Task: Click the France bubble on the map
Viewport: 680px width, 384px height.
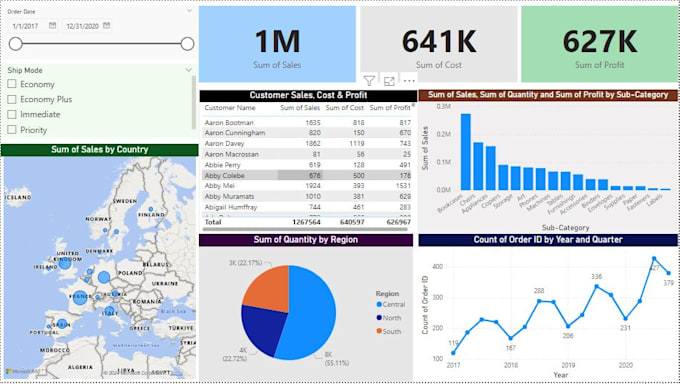Action: coord(80,298)
